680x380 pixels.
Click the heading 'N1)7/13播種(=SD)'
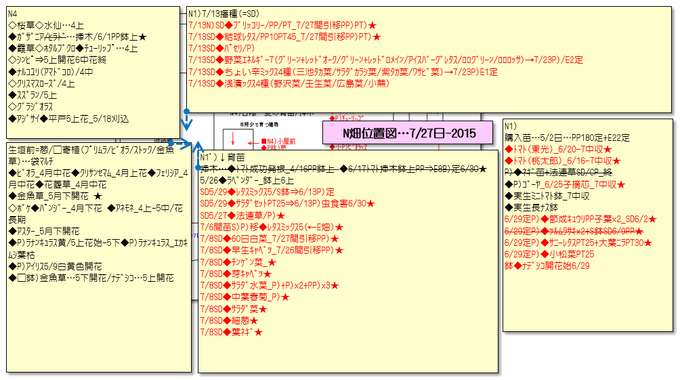pos(224,14)
